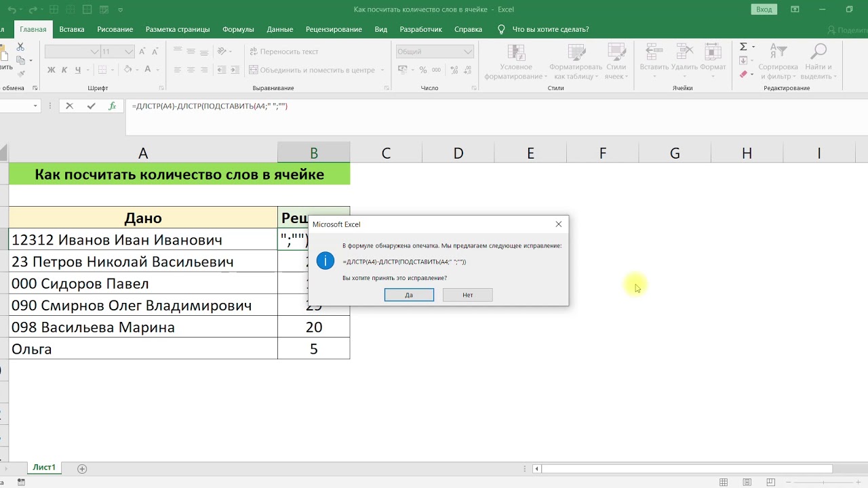Toggle Переносить текст wrap option
This screenshot has height=488, width=868.
tap(284, 52)
